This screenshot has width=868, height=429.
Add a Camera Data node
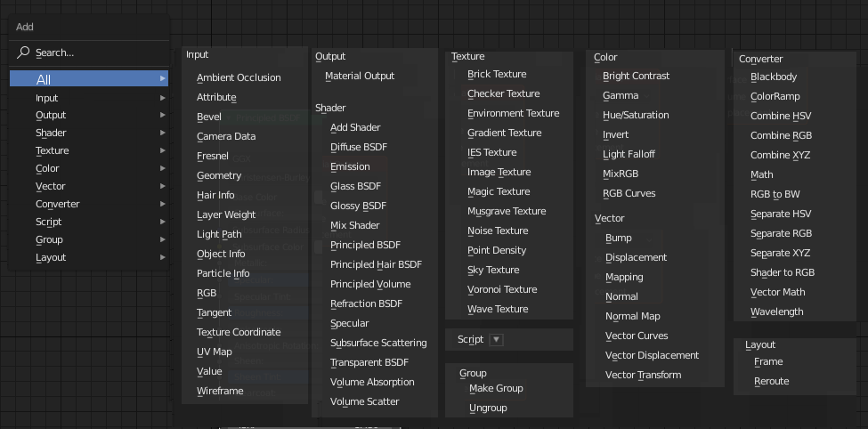226,136
